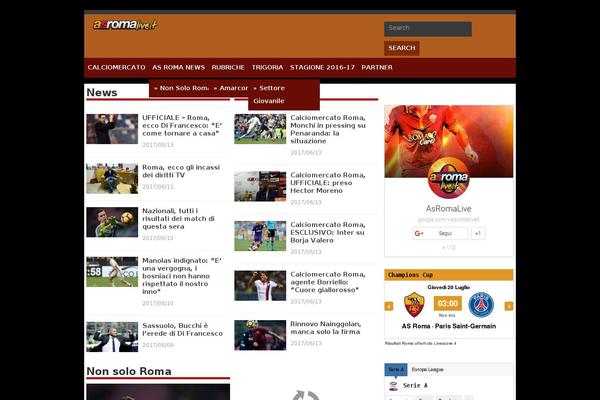Click the Paris Saint-Germain crest
Image resolution: width=600 pixels, height=400 pixels.
[481, 305]
